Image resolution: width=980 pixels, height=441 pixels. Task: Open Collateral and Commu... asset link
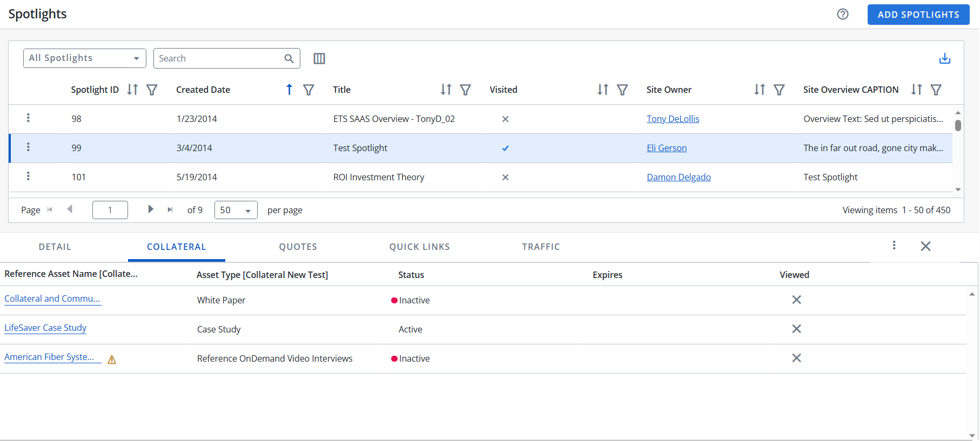[x=52, y=299]
